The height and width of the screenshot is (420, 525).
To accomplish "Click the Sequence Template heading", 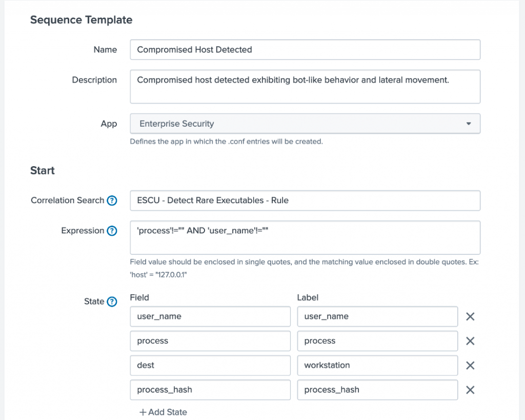I will 81,20.
